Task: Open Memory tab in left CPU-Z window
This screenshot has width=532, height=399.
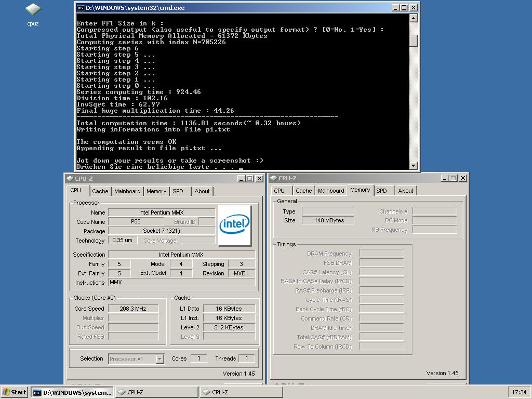Action: pos(156,191)
